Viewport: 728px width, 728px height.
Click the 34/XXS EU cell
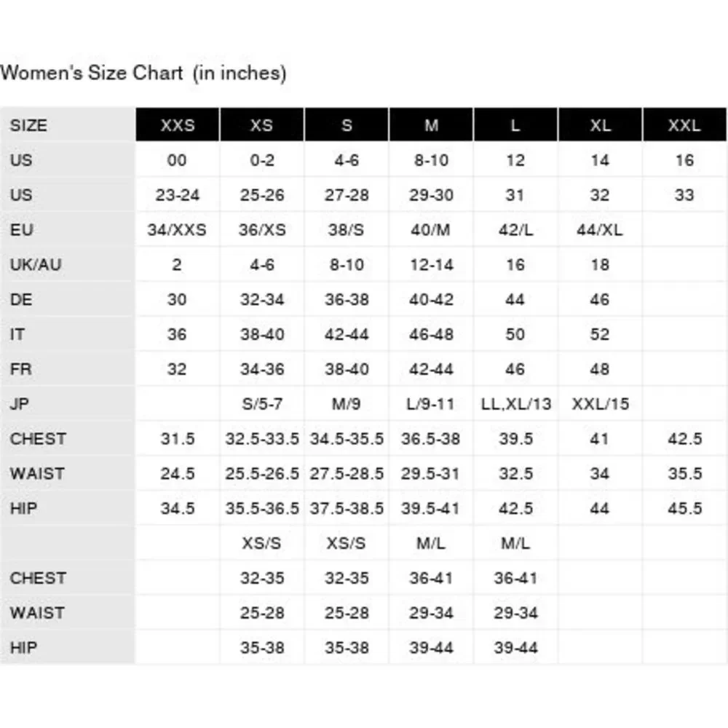[177, 230]
